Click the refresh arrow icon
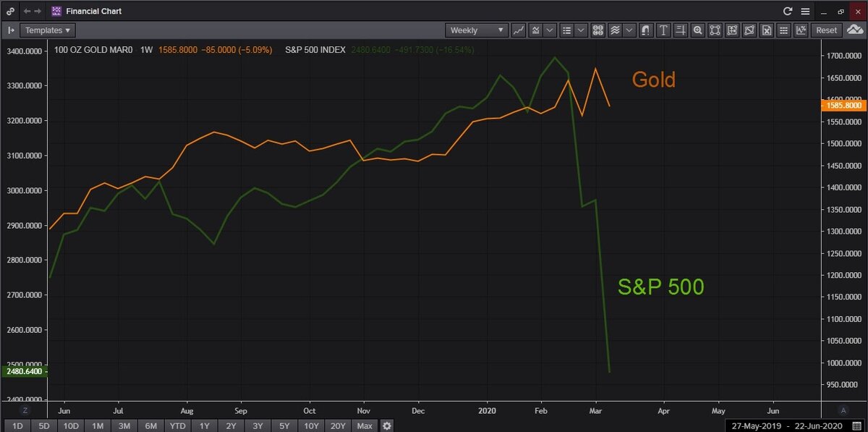 [788, 11]
